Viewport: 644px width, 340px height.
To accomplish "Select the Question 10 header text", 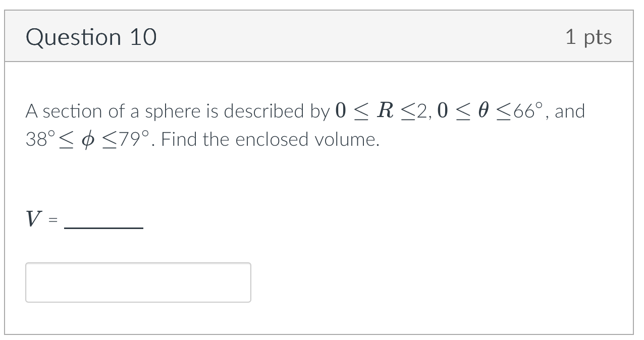I will [x=92, y=36].
